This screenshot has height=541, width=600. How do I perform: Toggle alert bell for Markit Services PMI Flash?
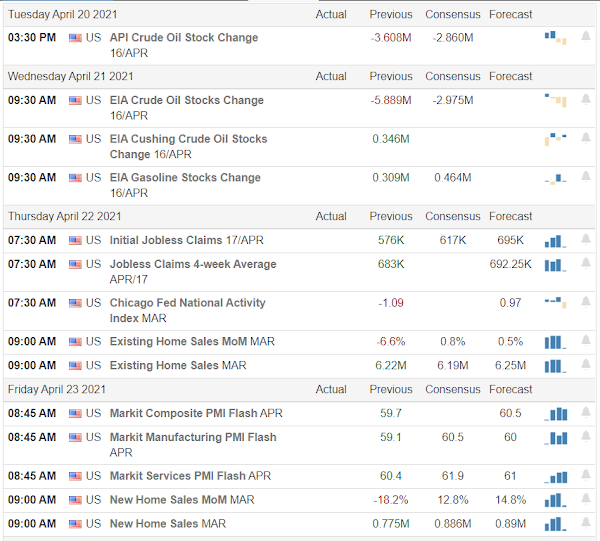(585, 475)
